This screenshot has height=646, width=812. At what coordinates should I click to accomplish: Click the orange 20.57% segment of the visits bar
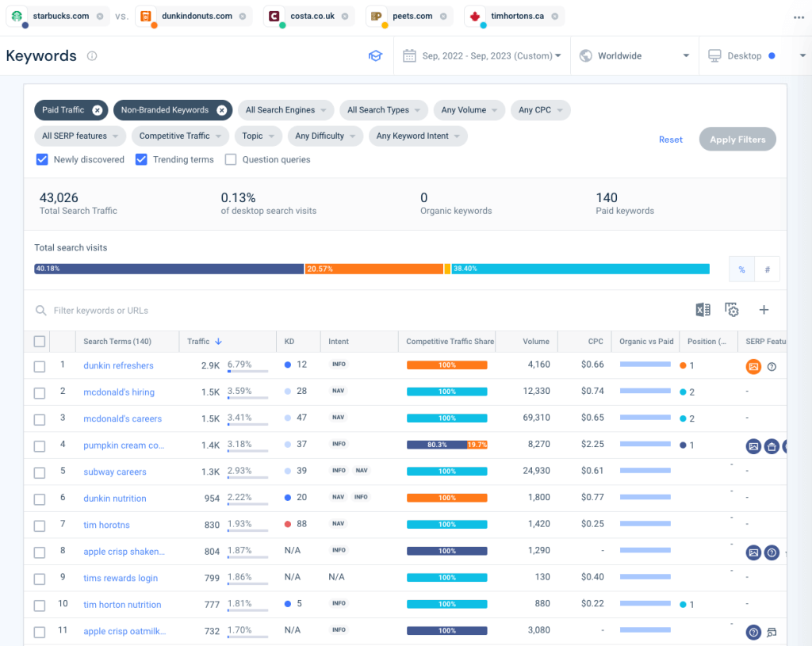373,269
